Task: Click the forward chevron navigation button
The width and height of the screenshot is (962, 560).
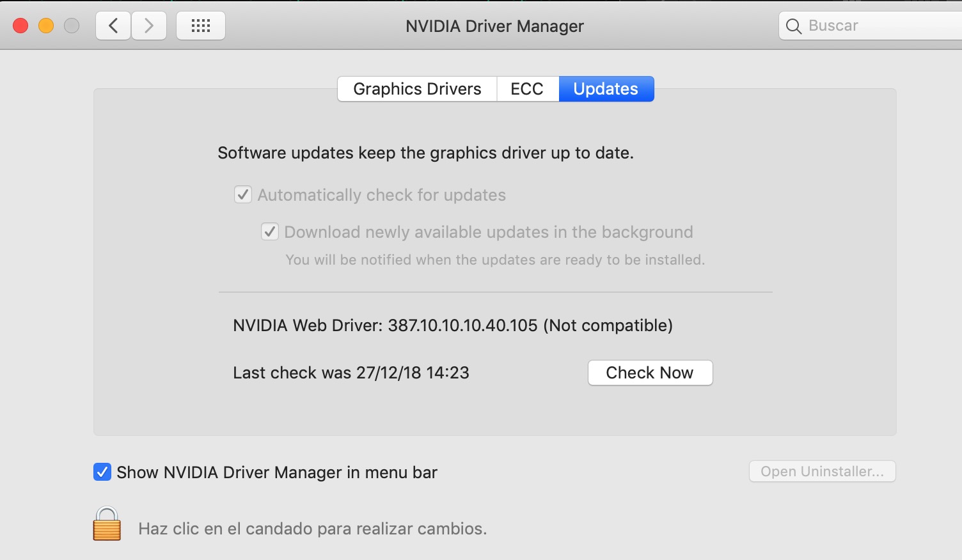Action: pos(149,26)
